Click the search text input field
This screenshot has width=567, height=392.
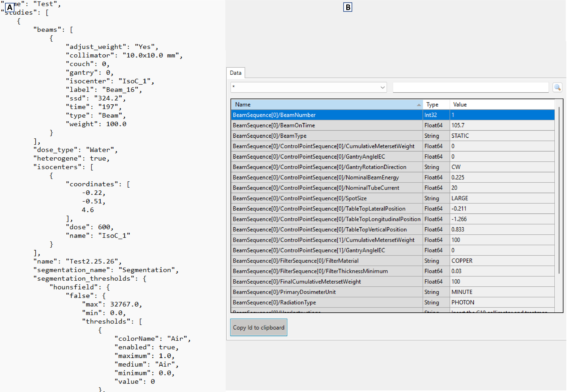[471, 87]
